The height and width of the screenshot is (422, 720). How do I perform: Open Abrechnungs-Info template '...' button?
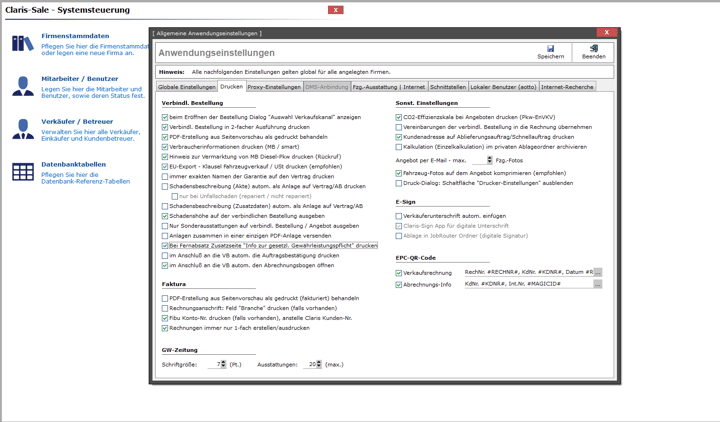tap(597, 284)
